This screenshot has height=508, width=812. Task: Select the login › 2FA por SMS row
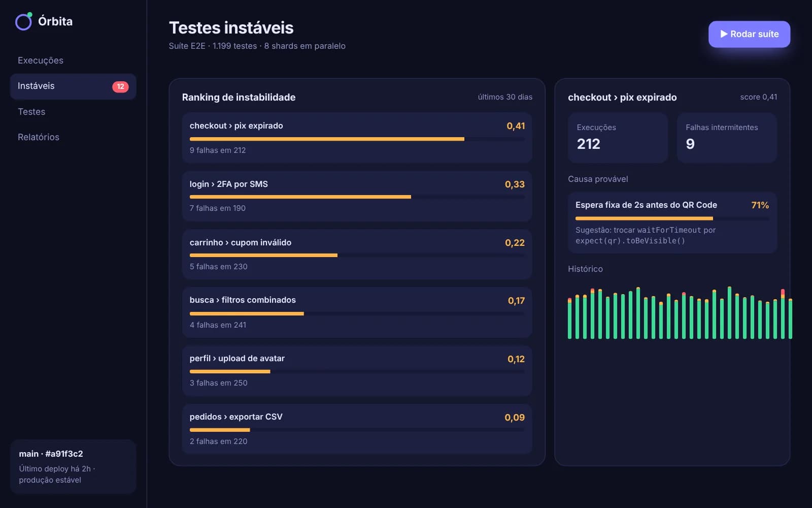click(357, 196)
